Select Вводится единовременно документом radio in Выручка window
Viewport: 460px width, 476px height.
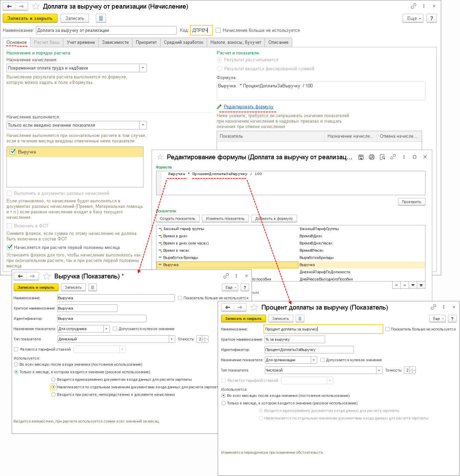pyautogui.click(x=53, y=379)
